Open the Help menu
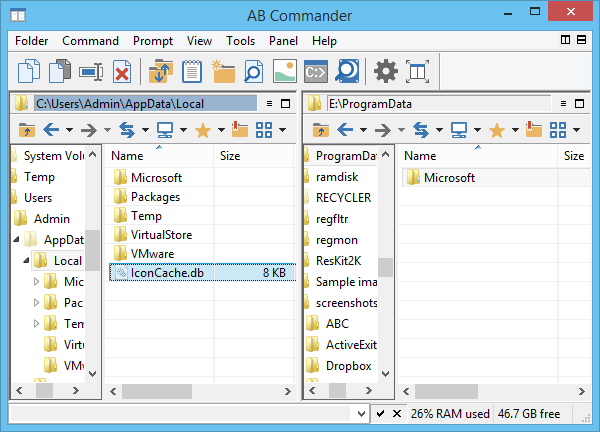Viewport: 600px width, 432px height. (x=324, y=41)
